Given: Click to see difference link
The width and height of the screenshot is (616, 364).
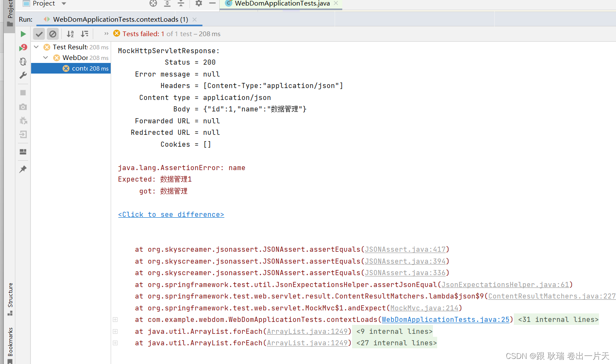Looking at the screenshot, I should point(171,215).
